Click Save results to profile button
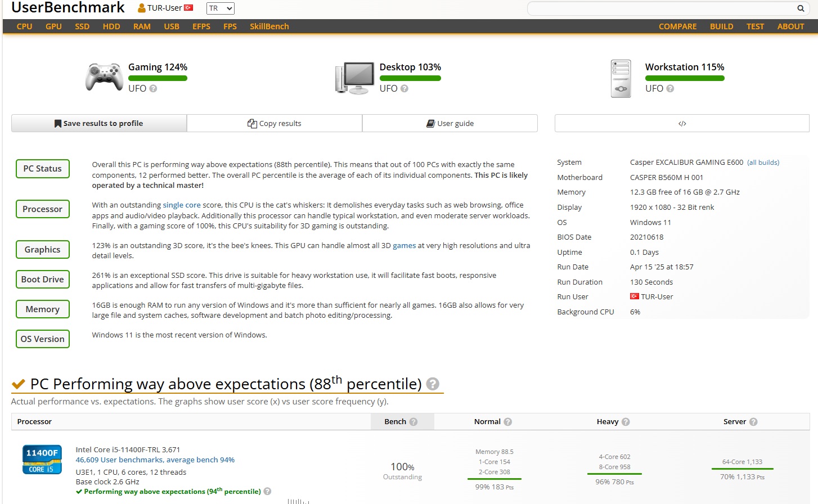This screenshot has height=504, width=818. pyautogui.click(x=99, y=123)
